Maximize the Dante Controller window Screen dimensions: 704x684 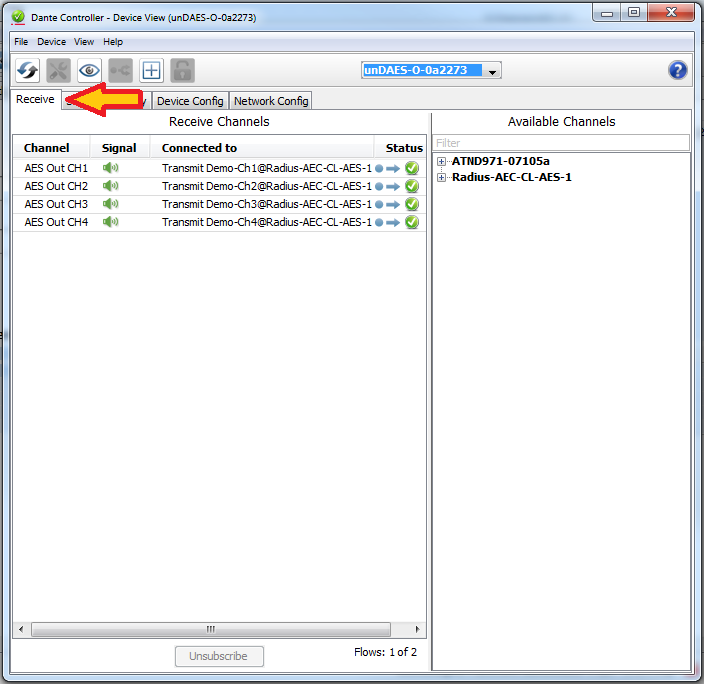(634, 12)
